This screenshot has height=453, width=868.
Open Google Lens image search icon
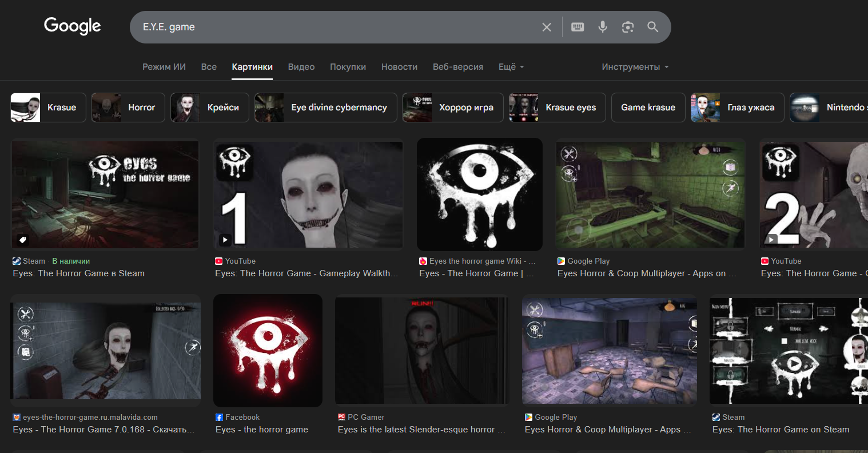[628, 27]
